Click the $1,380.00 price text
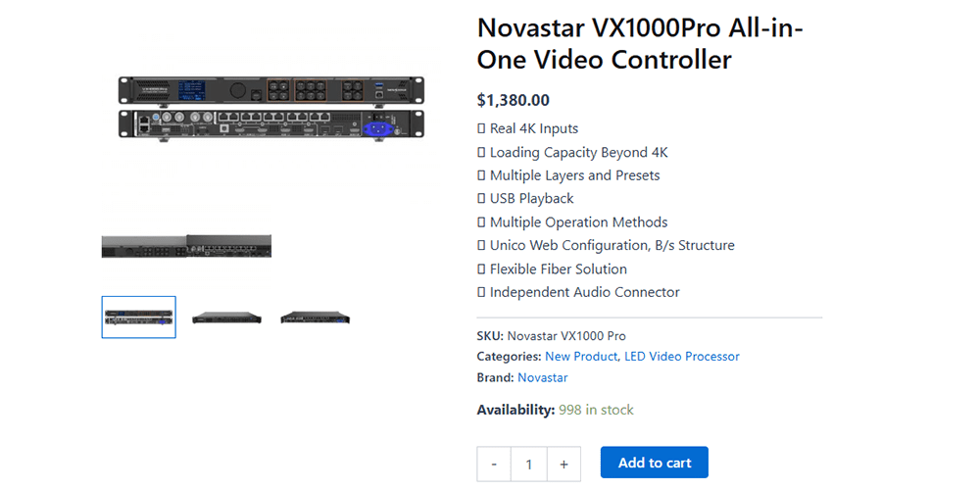 coord(514,100)
